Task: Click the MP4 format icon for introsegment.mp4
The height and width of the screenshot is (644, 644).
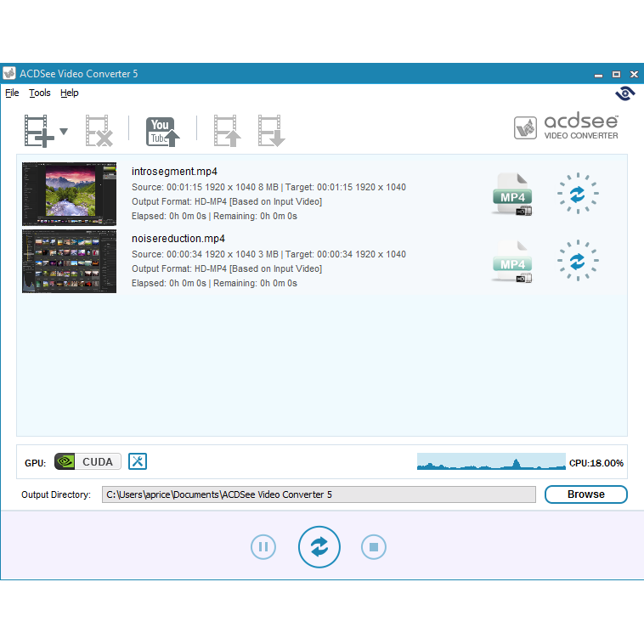Action: click(512, 195)
